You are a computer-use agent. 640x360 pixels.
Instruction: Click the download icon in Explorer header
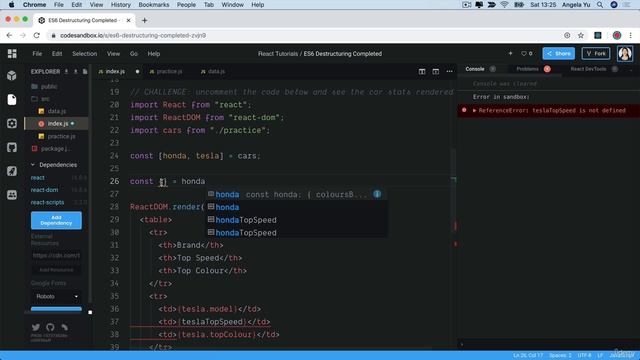click(66, 71)
